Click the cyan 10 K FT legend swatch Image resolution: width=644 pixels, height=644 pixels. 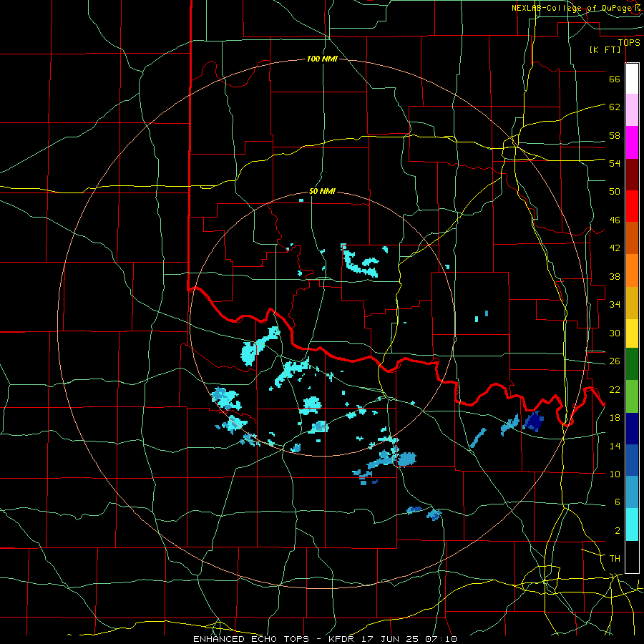tap(632, 525)
